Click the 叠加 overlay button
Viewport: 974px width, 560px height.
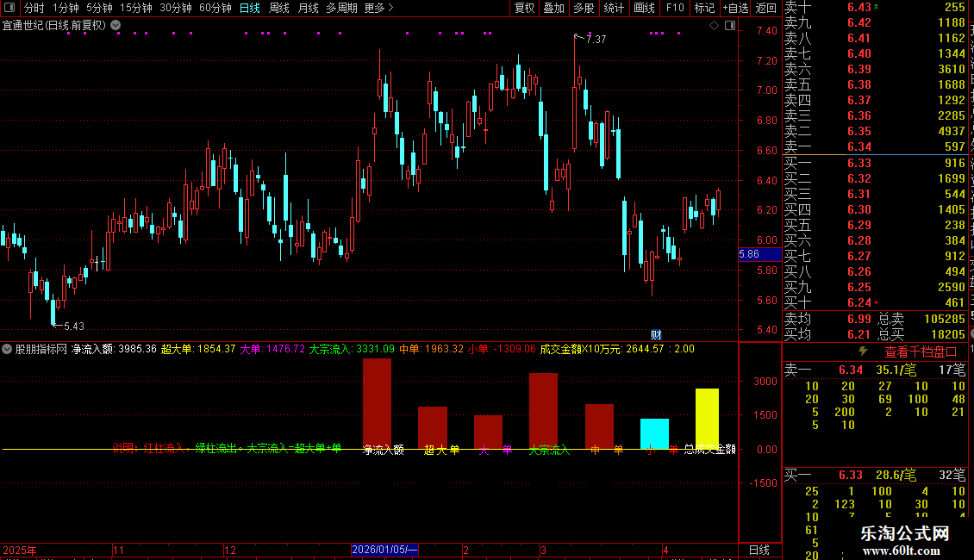pyautogui.click(x=553, y=8)
